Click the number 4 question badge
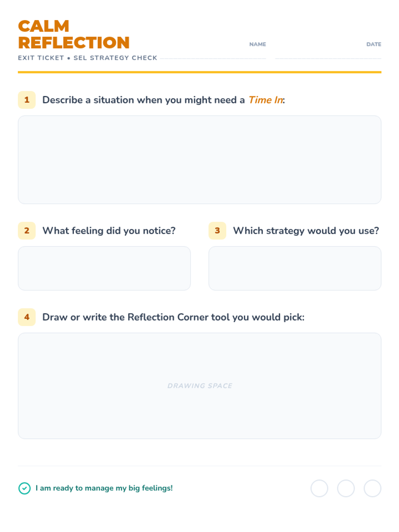The width and height of the screenshot is (399, 532). (x=27, y=317)
